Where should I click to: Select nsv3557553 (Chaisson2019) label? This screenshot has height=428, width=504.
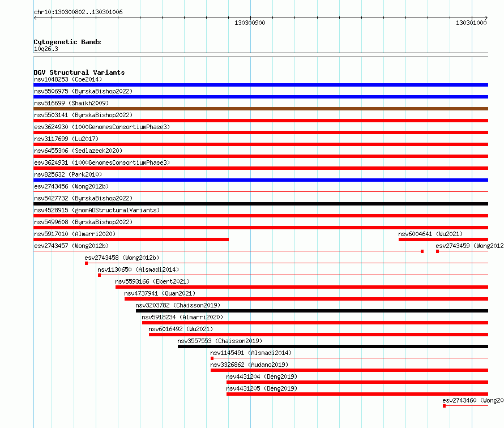tap(220, 341)
